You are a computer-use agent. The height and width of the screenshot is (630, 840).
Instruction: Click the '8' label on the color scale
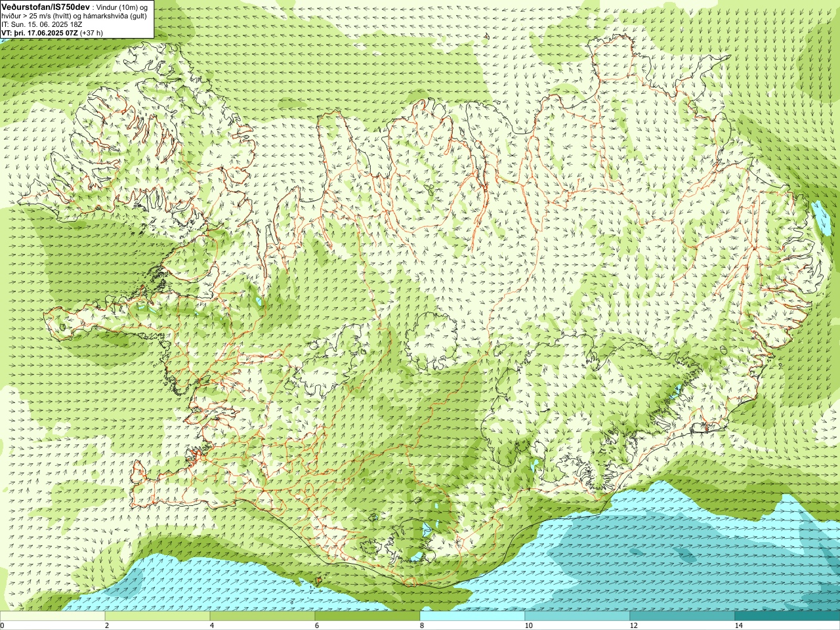[x=421, y=625]
